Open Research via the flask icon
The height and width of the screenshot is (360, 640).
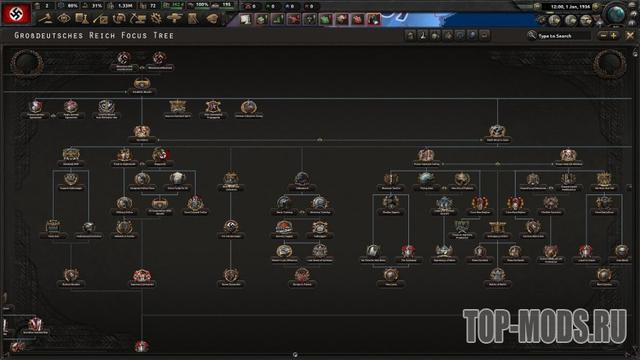(x=82, y=19)
